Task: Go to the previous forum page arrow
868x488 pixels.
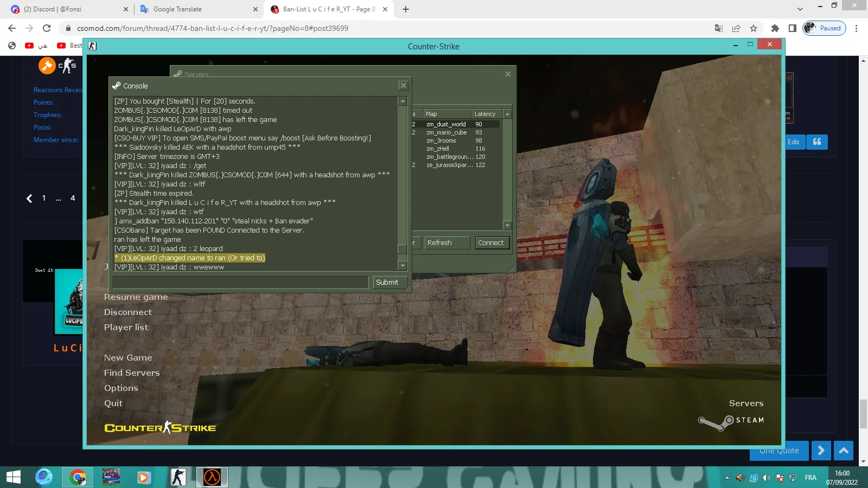Action: (29, 198)
